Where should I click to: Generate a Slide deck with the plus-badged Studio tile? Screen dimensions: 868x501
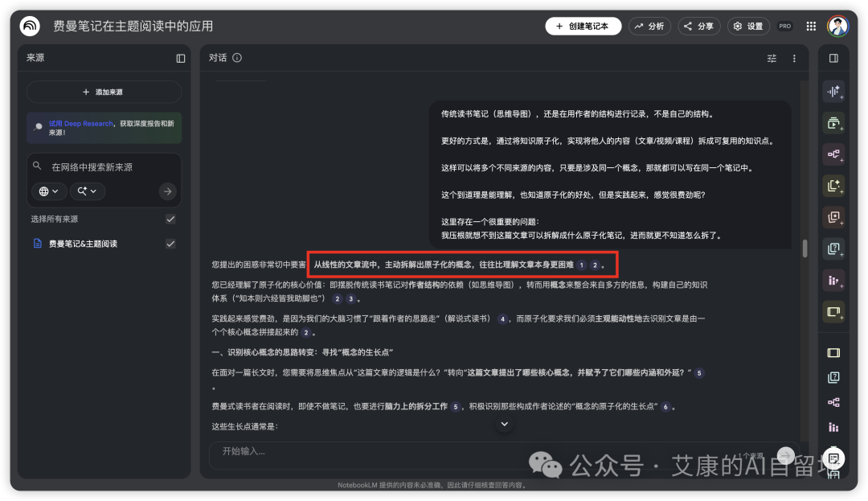pos(833,312)
